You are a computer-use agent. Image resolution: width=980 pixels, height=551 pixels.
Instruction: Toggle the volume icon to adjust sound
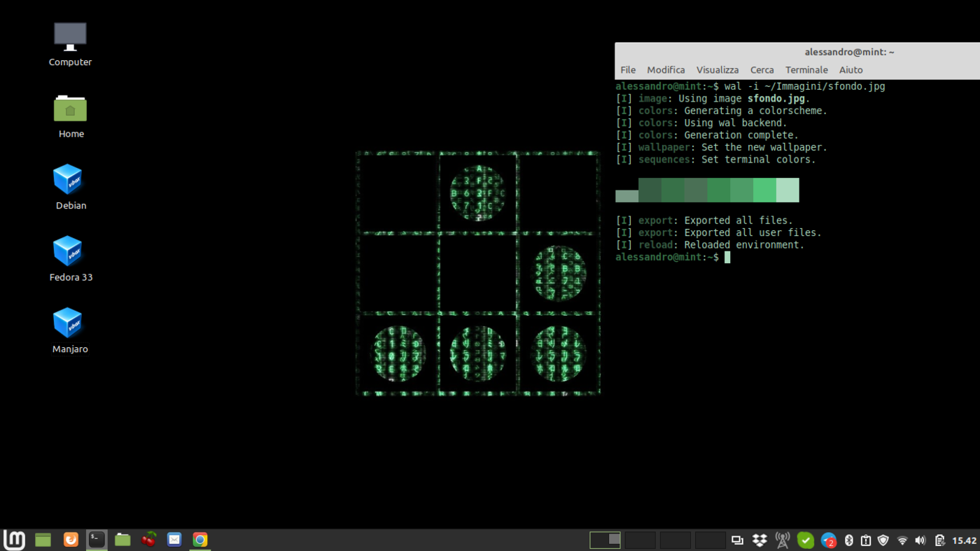click(920, 540)
